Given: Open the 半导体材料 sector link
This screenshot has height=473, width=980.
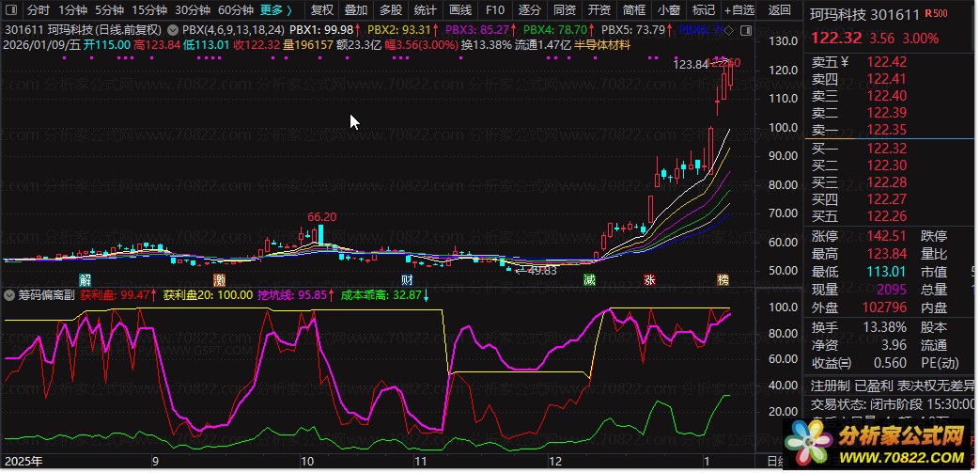Looking at the screenshot, I should coord(602,45).
